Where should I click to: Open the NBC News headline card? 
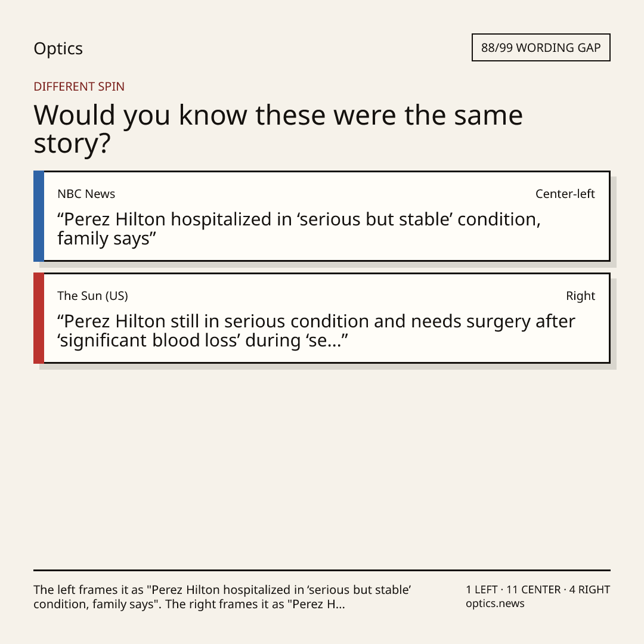click(x=322, y=216)
